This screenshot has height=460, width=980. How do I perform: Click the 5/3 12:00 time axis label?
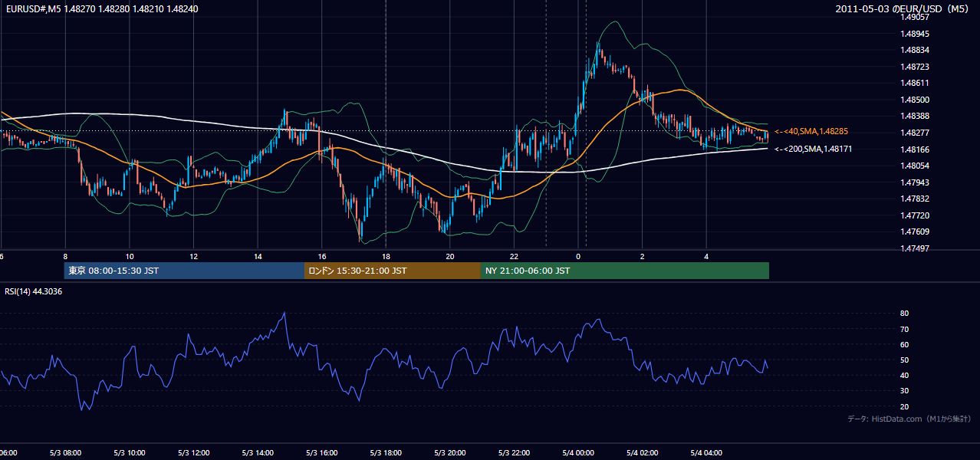tap(193, 453)
